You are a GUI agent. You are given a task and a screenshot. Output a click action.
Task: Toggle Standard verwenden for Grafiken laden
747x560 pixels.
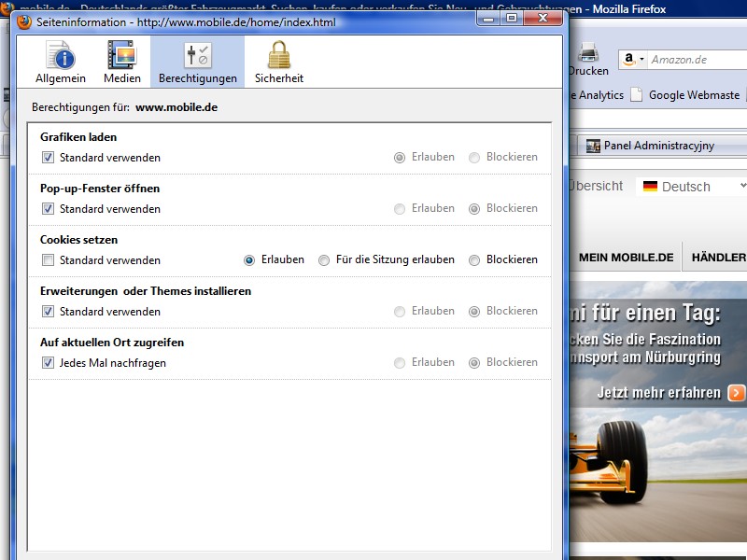(x=48, y=157)
